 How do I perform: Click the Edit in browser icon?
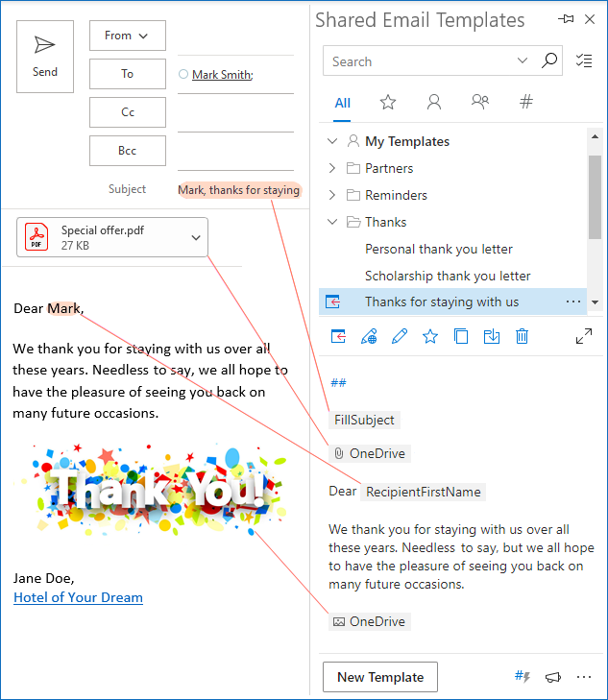pos(369,336)
